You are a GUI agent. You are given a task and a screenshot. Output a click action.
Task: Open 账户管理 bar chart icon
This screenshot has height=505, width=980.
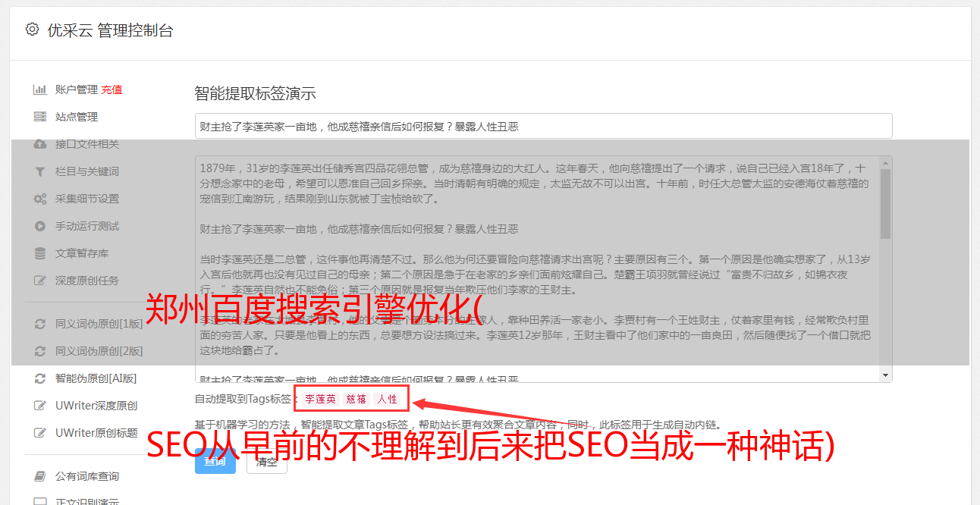[x=40, y=89]
